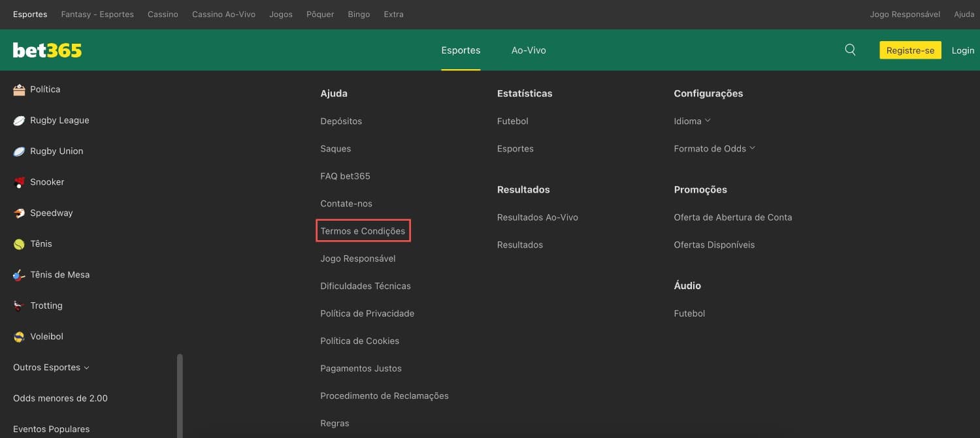Click the Snooker sport icon

pos(19,182)
